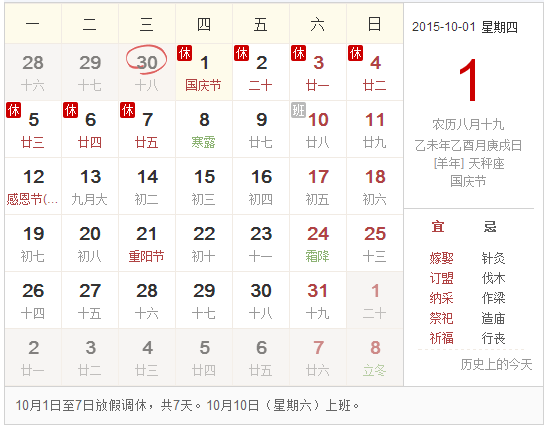Pick October 24 霜降 date
Viewport: 552px width, 430px height.
tap(318, 243)
